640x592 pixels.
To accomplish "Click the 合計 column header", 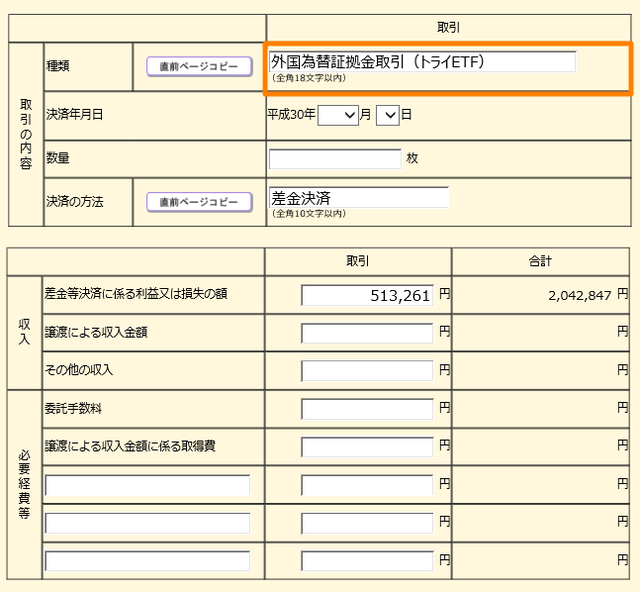I will point(540,261).
